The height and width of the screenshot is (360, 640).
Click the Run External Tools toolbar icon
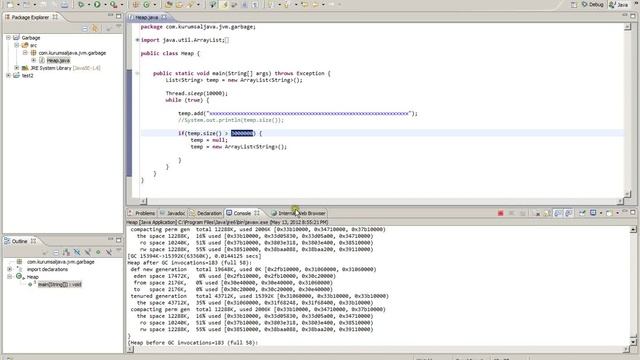click(113, 4)
